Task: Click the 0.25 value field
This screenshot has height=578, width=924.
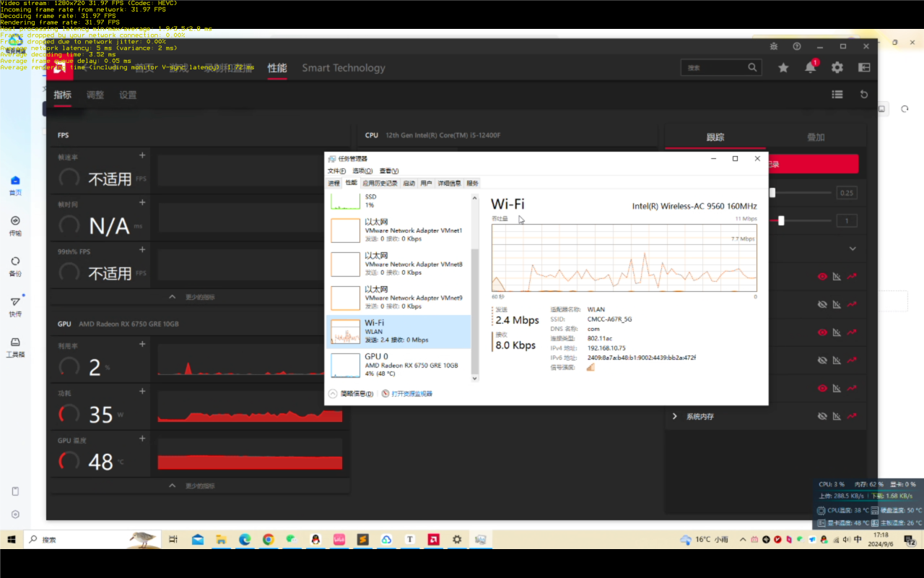Action: coord(847,193)
